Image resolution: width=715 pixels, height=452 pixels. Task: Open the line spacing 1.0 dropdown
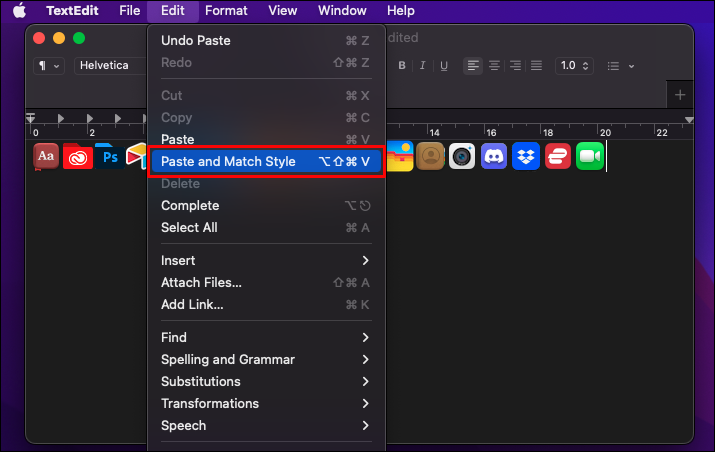(572, 66)
